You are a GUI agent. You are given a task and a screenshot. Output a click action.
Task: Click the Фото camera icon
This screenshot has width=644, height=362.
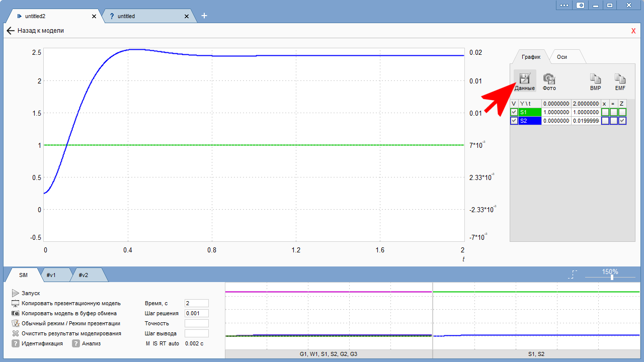(x=549, y=78)
